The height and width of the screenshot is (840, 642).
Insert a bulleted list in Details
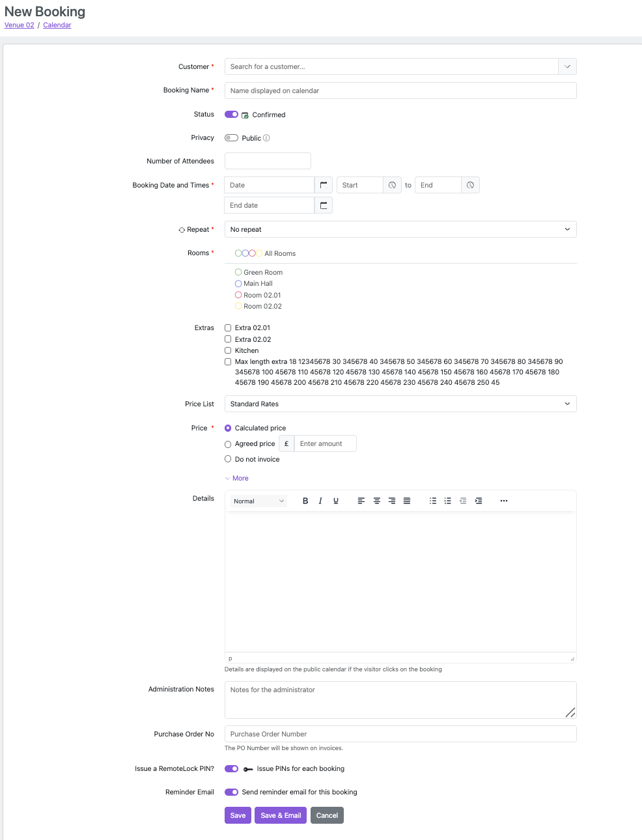pos(432,501)
